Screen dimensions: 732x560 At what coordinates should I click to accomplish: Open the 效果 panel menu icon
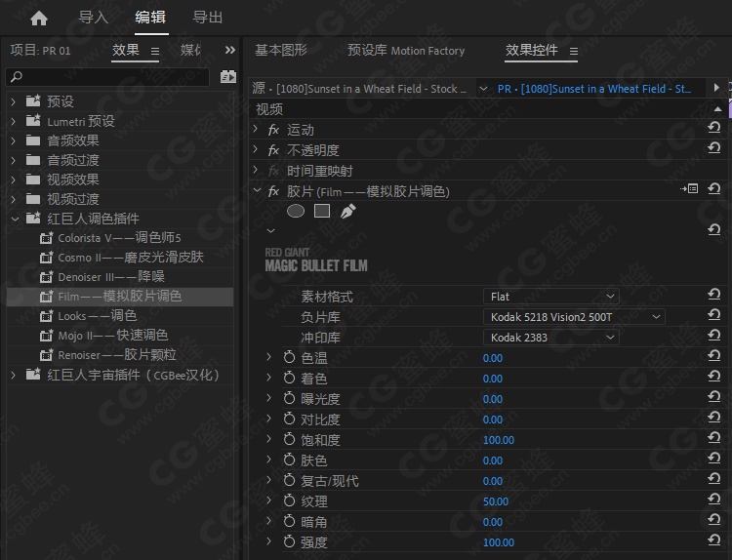(x=155, y=51)
